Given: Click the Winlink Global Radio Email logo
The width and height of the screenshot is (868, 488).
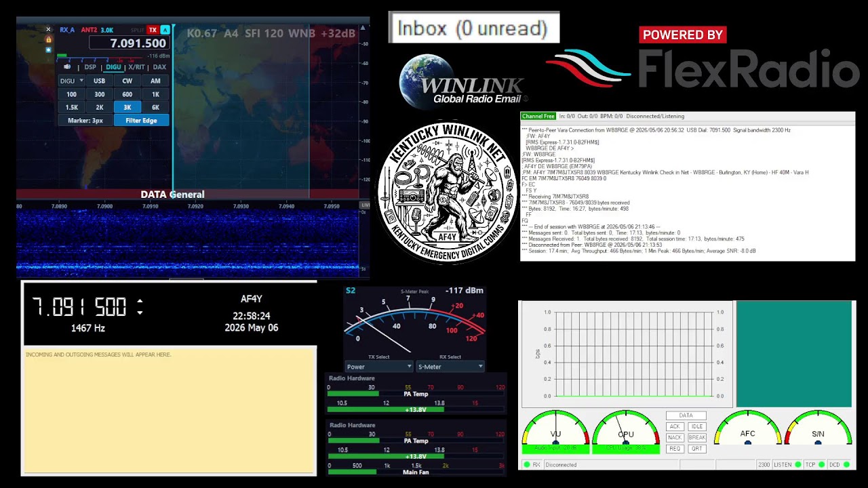Looking at the screenshot, I should tap(462, 81).
